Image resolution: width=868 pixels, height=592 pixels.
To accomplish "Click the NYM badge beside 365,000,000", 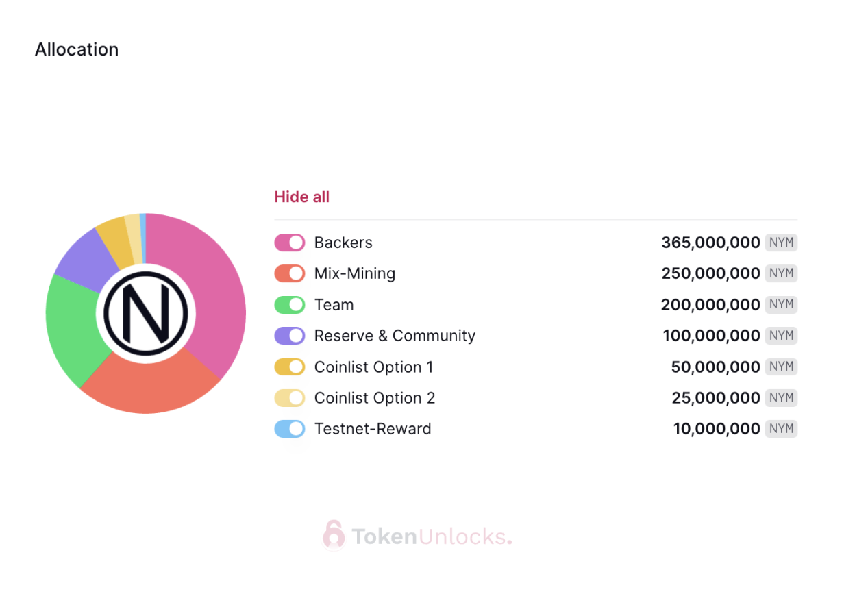I will (x=781, y=243).
